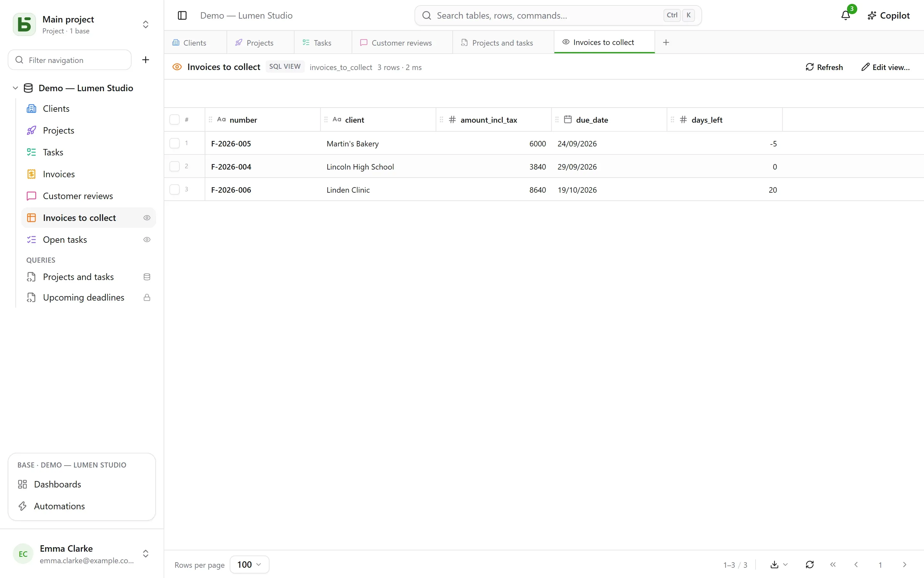The width and height of the screenshot is (924, 578).
Task: Check the row for F-2026-006
Action: 175,189
